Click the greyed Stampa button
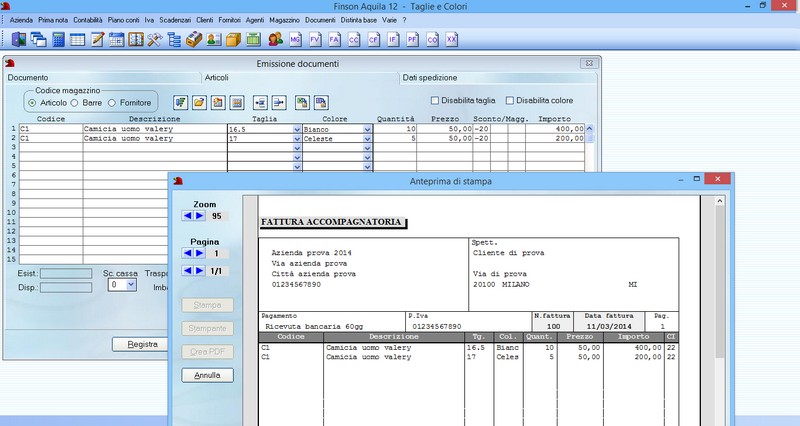The image size is (800, 426). click(208, 306)
